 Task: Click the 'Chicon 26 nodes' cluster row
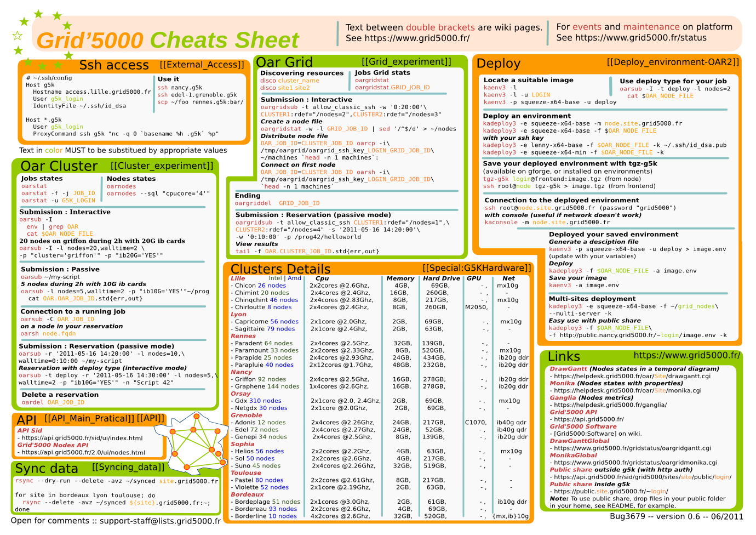[379, 286]
